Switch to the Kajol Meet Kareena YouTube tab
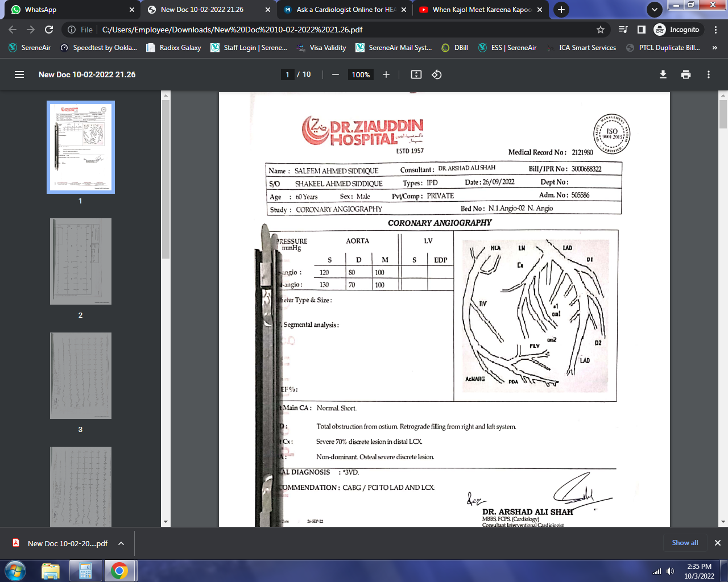The height and width of the screenshot is (582, 728). click(481, 10)
